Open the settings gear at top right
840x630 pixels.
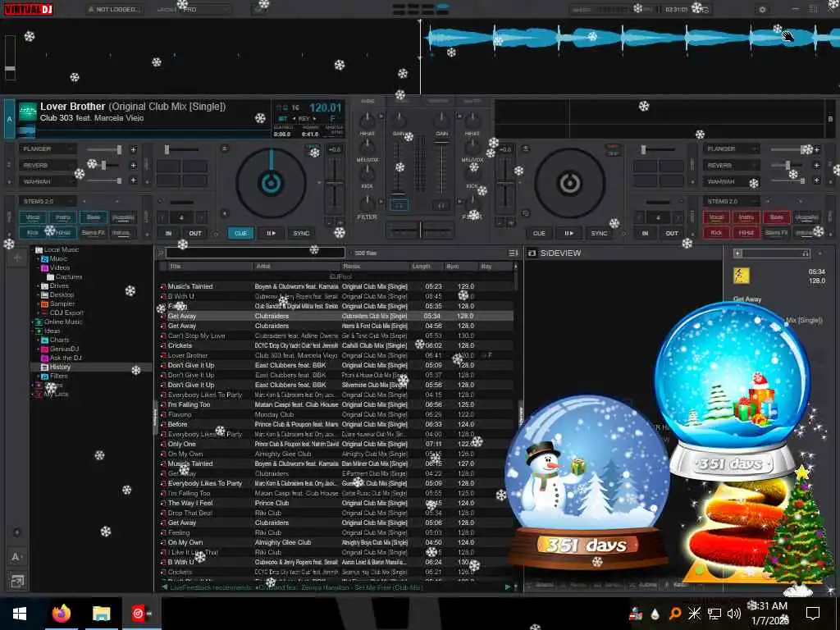coord(762,10)
